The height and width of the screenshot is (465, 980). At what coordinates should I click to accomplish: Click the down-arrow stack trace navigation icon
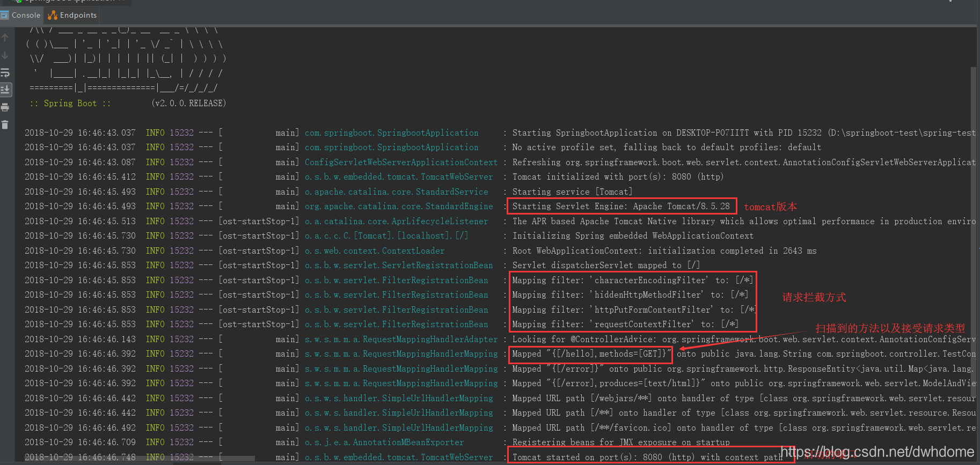pos(5,55)
